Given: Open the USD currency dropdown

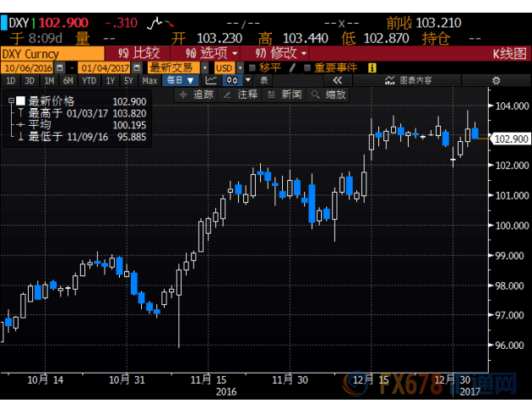Looking at the screenshot, I should click(225, 67).
